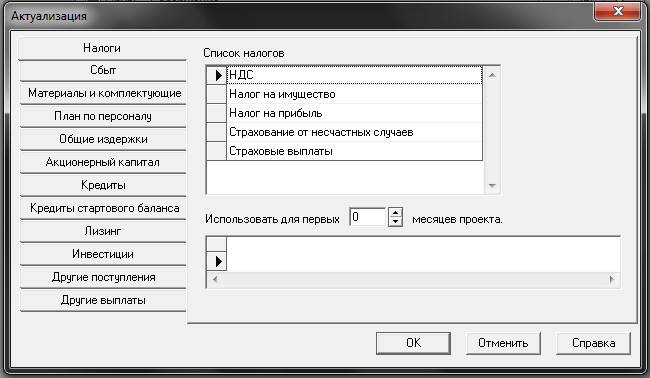
Task: Focus the months count input field
Action: pyautogui.click(x=368, y=217)
